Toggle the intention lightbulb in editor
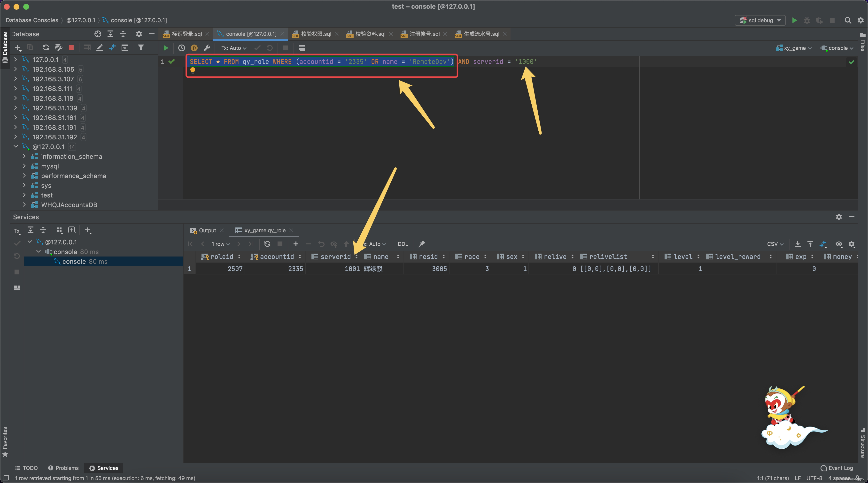Image resolution: width=868 pixels, height=483 pixels. click(x=193, y=70)
